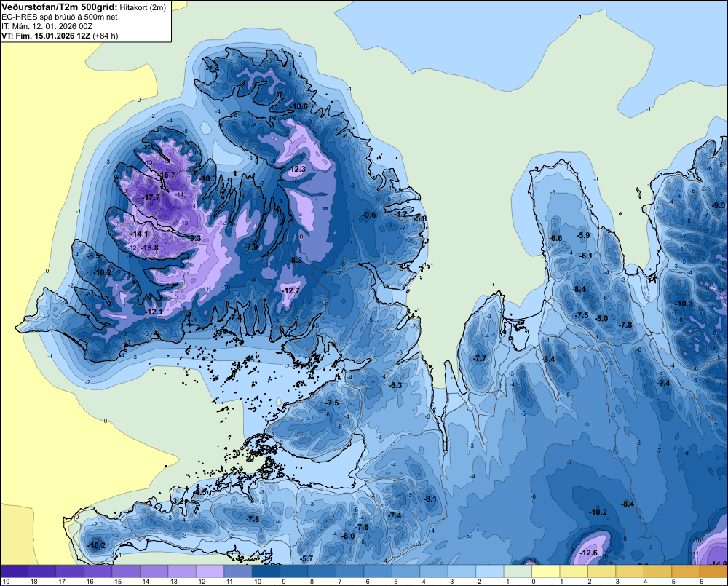This screenshot has height=586, width=728.
Task: Click the -9.6 temperature label
Action: click(369, 215)
